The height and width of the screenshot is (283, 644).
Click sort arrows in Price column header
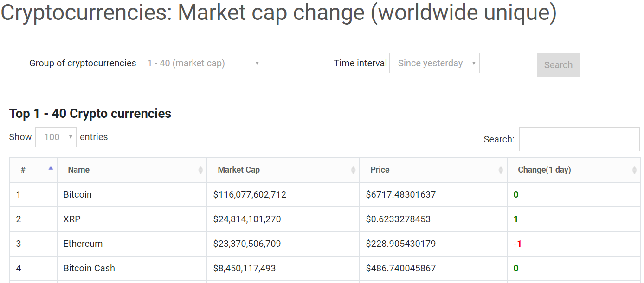click(x=501, y=170)
